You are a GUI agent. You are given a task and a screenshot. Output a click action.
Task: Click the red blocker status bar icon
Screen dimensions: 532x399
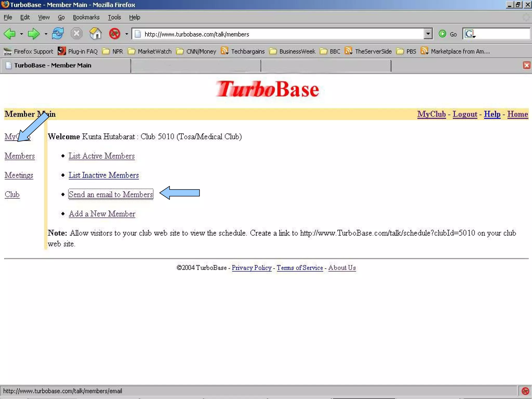point(525,391)
